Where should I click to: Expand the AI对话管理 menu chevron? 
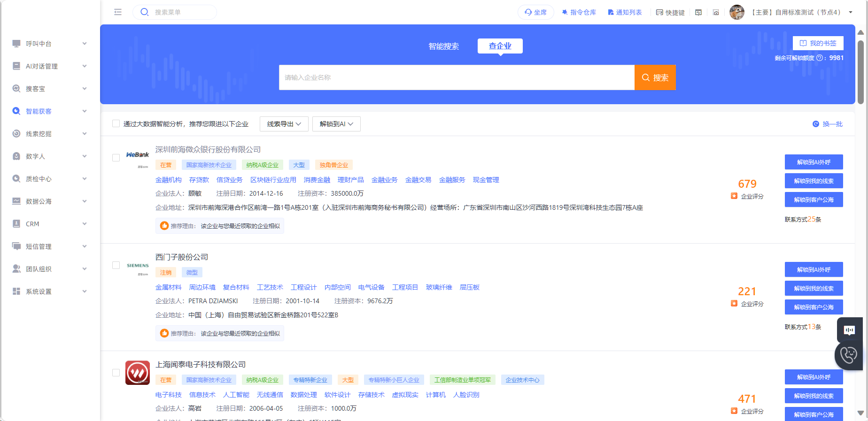85,66
